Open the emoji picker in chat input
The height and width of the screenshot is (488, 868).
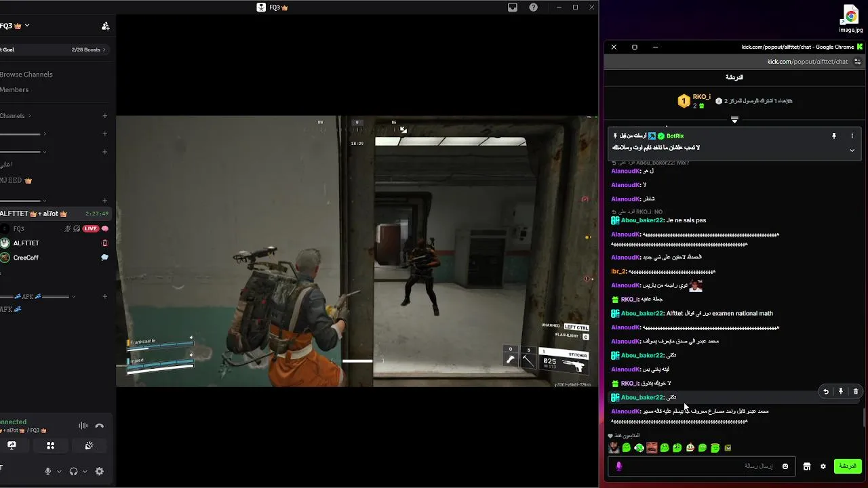point(785,466)
